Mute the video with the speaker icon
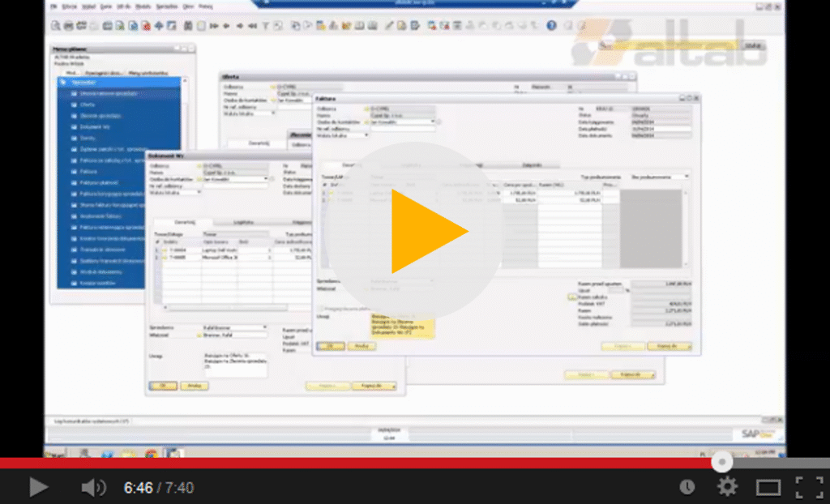The width and height of the screenshot is (830, 504). pos(93,487)
